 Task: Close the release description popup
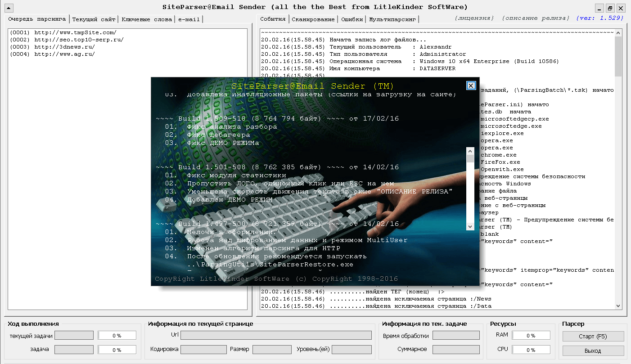coord(471,85)
